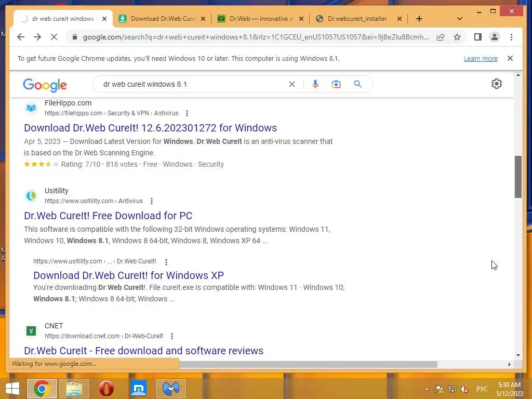The width and height of the screenshot is (532, 399).
Task: Stop loading the page
Action: [54, 37]
